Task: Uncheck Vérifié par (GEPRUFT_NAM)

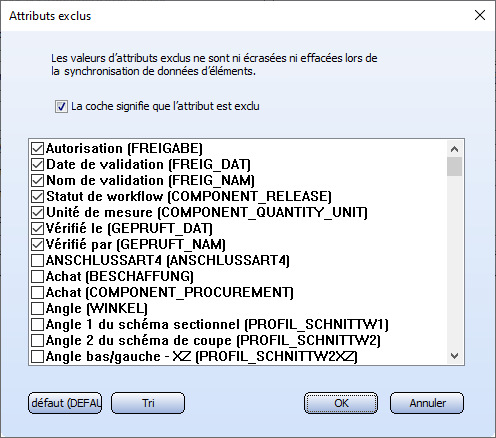Action: [37, 244]
